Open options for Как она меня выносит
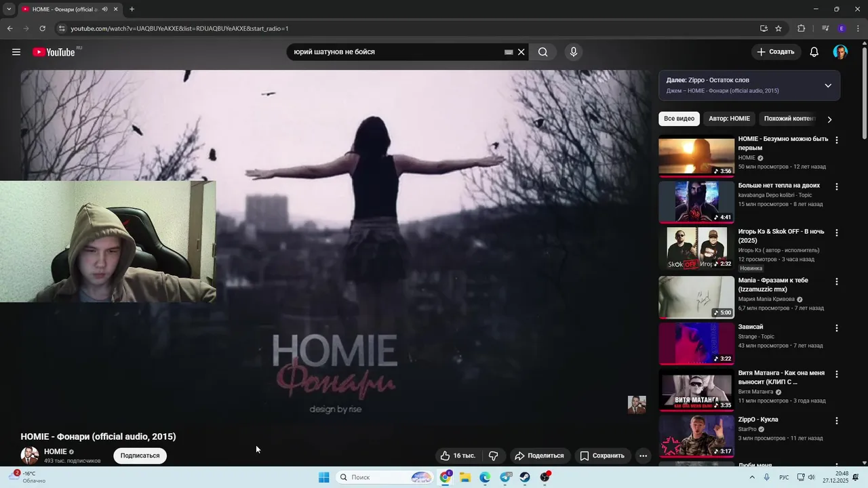 [x=836, y=374]
